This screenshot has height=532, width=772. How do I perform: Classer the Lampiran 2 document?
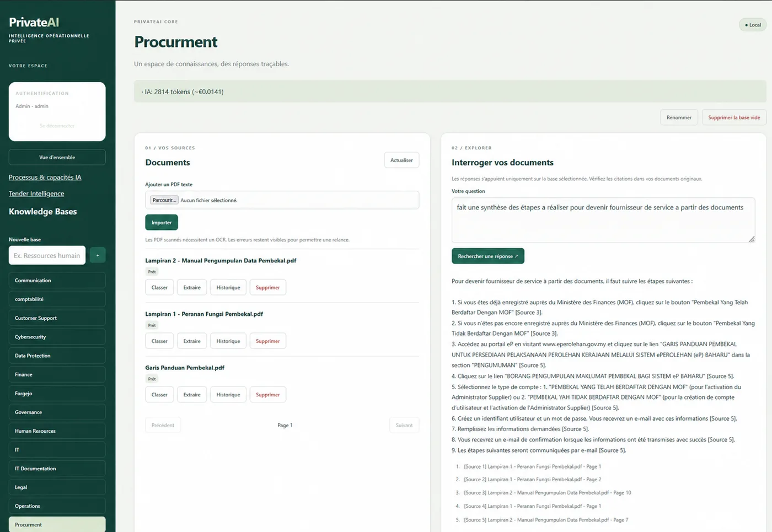click(159, 287)
